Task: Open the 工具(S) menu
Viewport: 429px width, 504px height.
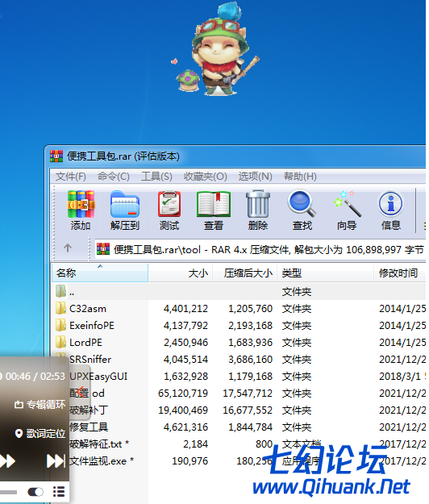Action: [156, 176]
